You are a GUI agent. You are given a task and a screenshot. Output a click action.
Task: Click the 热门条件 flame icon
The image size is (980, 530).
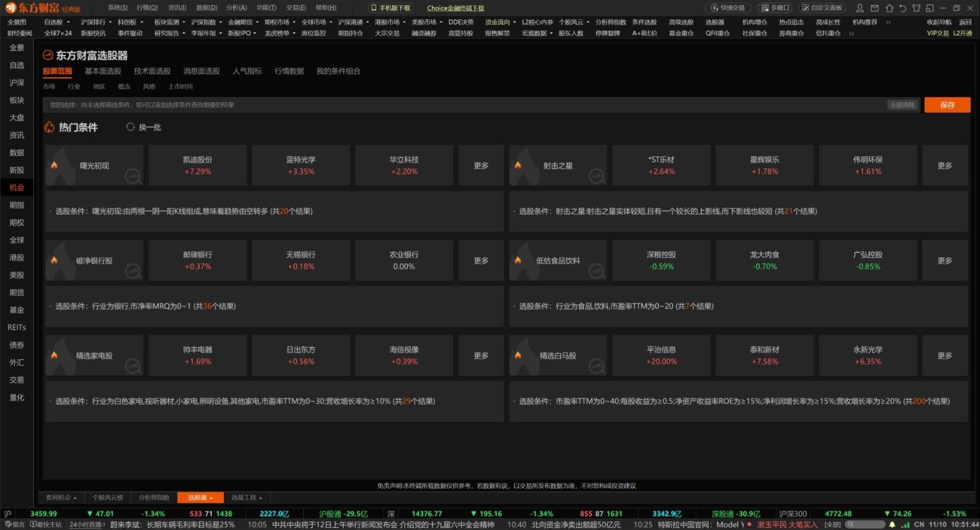click(x=49, y=127)
